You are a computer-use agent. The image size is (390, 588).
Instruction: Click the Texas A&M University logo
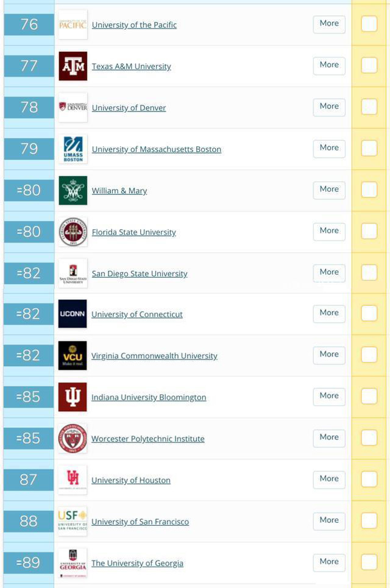tap(73, 66)
